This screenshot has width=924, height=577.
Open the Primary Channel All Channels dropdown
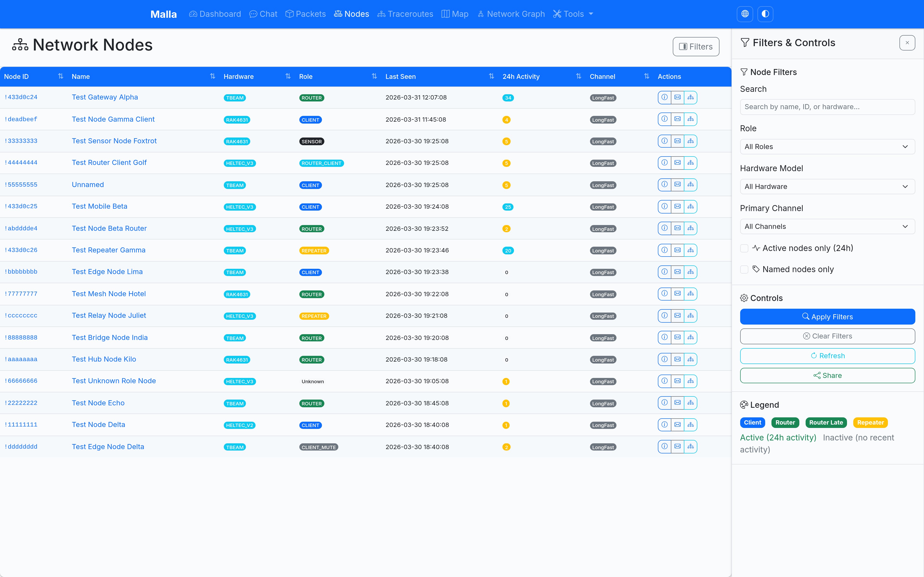pos(828,226)
